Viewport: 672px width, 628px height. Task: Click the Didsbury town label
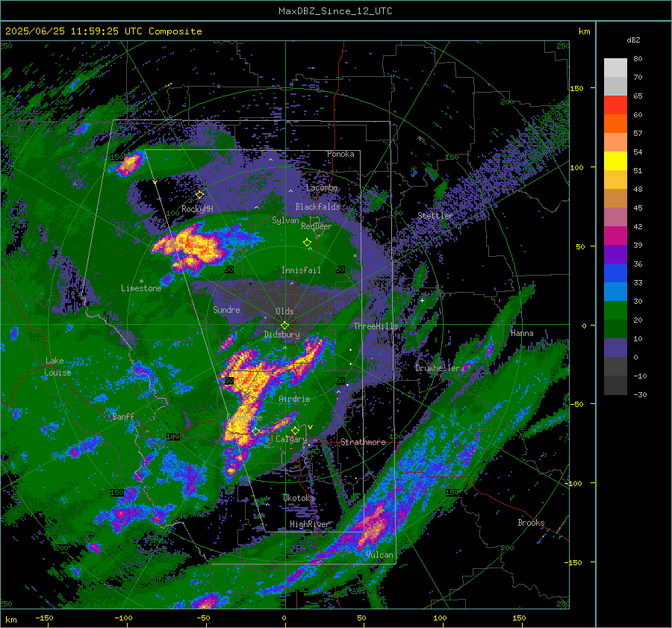point(281,335)
